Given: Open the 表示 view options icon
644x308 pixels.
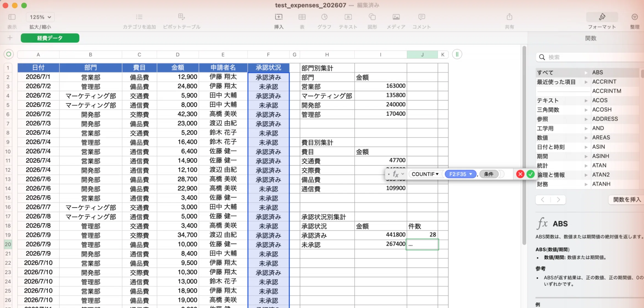Looking at the screenshot, I should (x=12, y=17).
